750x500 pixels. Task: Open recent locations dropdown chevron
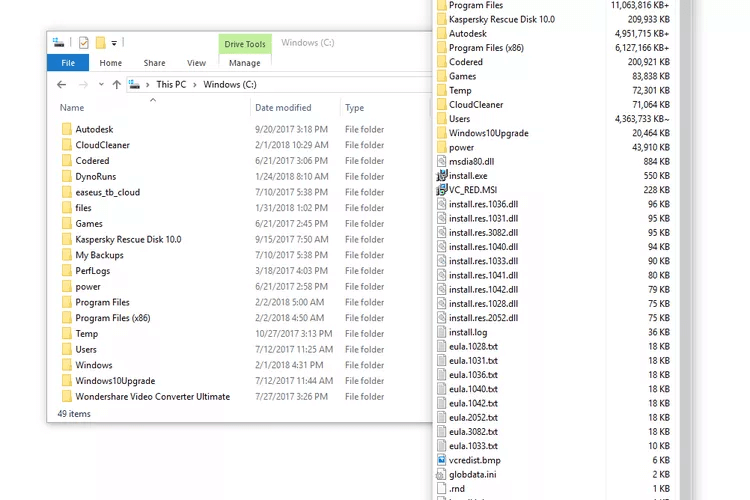coord(101,85)
